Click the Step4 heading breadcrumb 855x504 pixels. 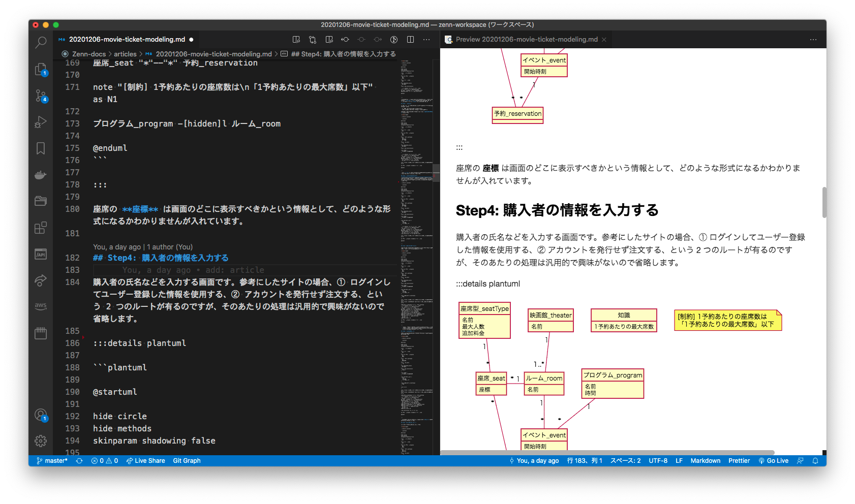pos(343,54)
